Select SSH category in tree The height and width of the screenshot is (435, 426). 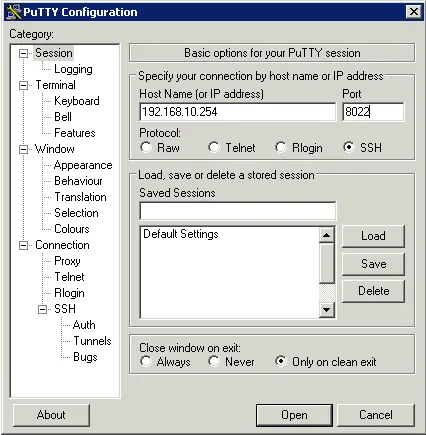click(65, 309)
